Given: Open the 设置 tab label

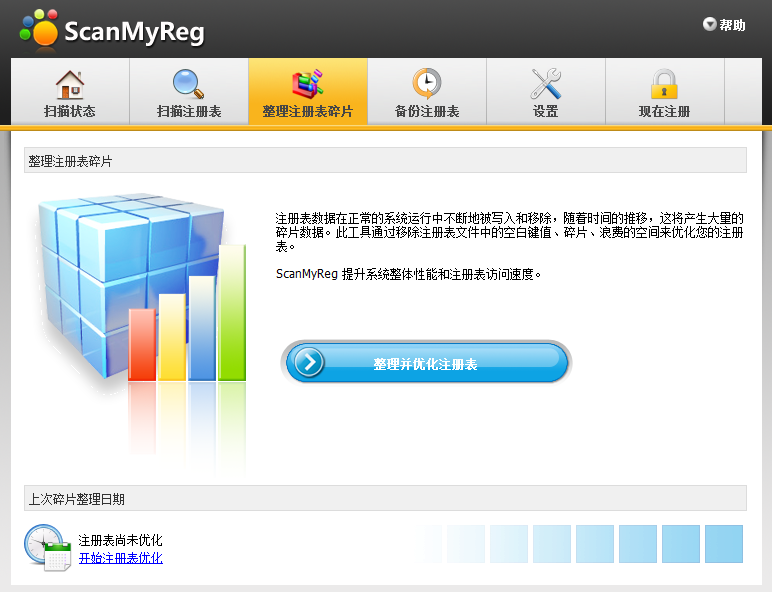Looking at the screenshot, I should [546, 111].
